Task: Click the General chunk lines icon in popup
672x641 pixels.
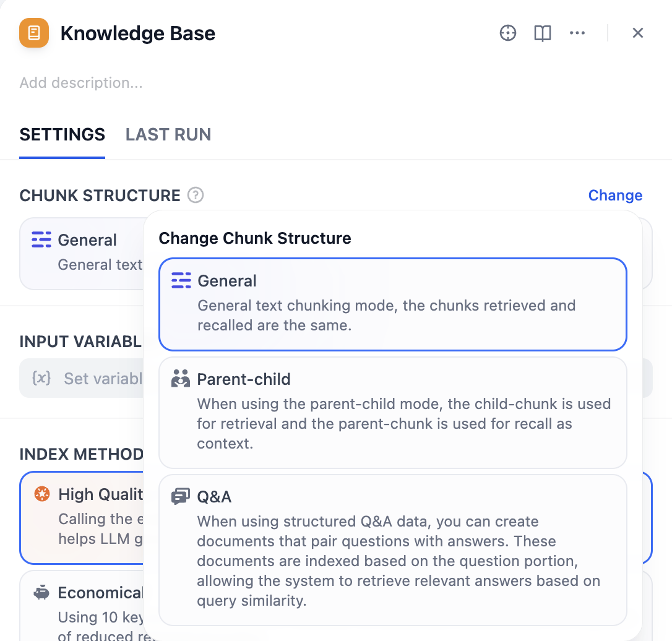Action: (181, 281)
